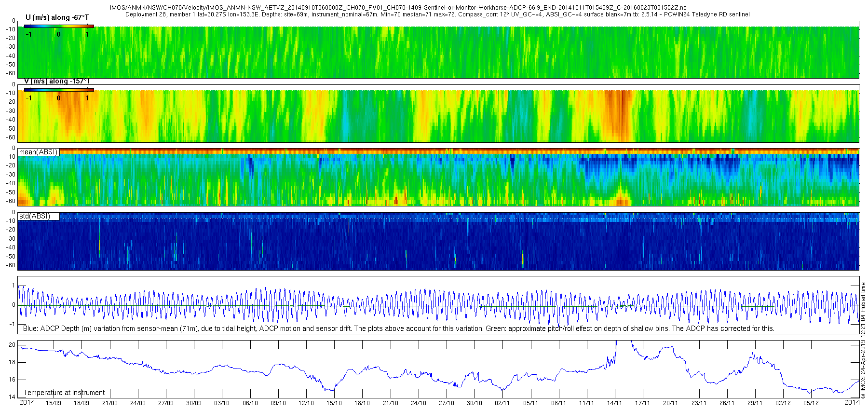Select the 'V (m/s) along -157°T' panel title
The height and width of the screenshot is (410, 868).
pos(57,81)
